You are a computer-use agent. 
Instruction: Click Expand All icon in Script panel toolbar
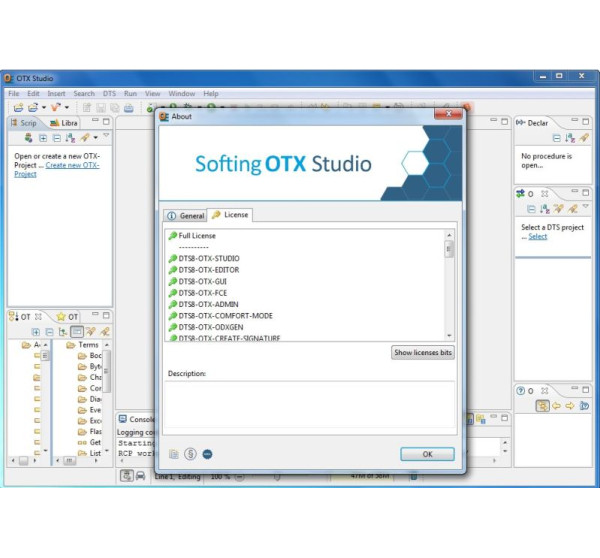pyautogui.click(x=43, y=137)
